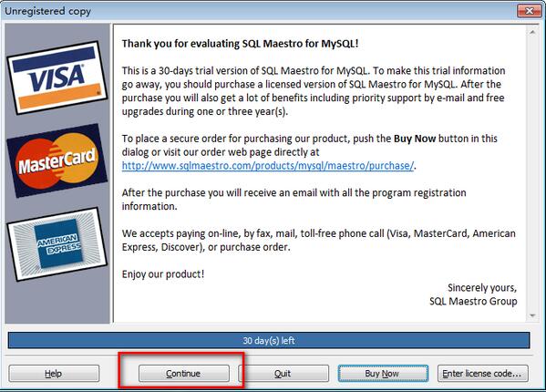This screenshot has width=546, height=392.
Task: Click the scrollbar down arrow
Action: (x=532, y=315)
